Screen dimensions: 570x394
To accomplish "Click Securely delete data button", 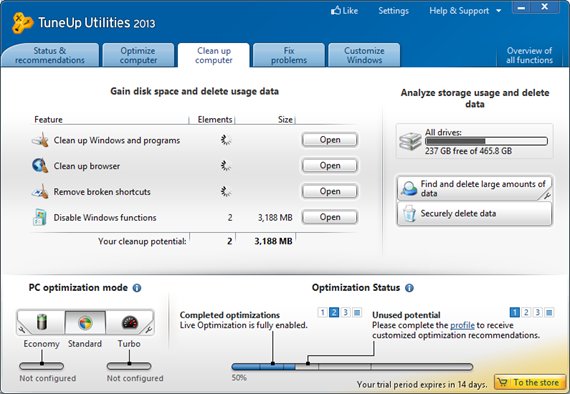I will click(x=474, y=214).
